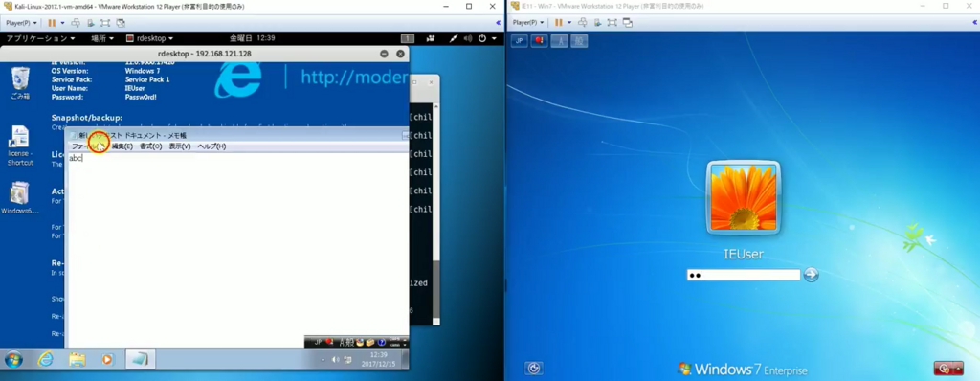The width and height of the screenshot is (980, 381).
Task: Click the Start button in rdesktop taskbar
Action: tap(13, 359)
